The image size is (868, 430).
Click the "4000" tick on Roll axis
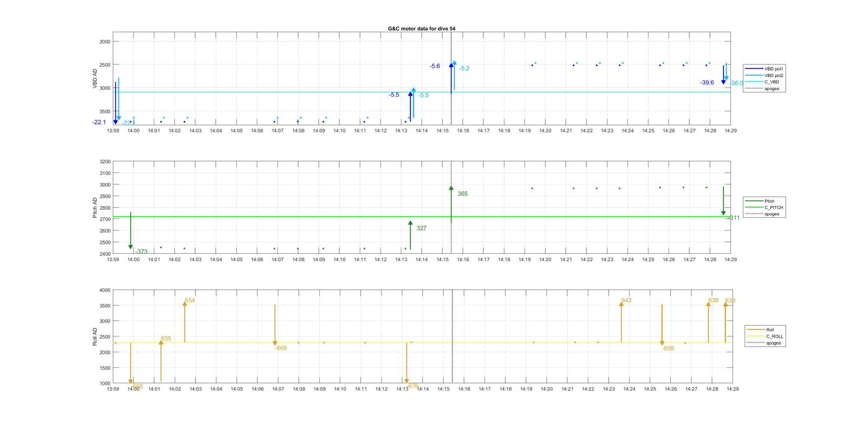pos(105,290)
